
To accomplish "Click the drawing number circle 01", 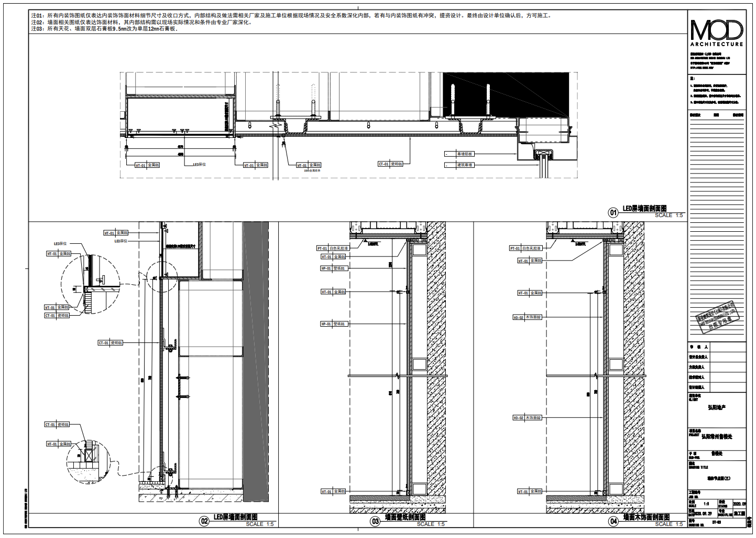I will click(613, 212).
